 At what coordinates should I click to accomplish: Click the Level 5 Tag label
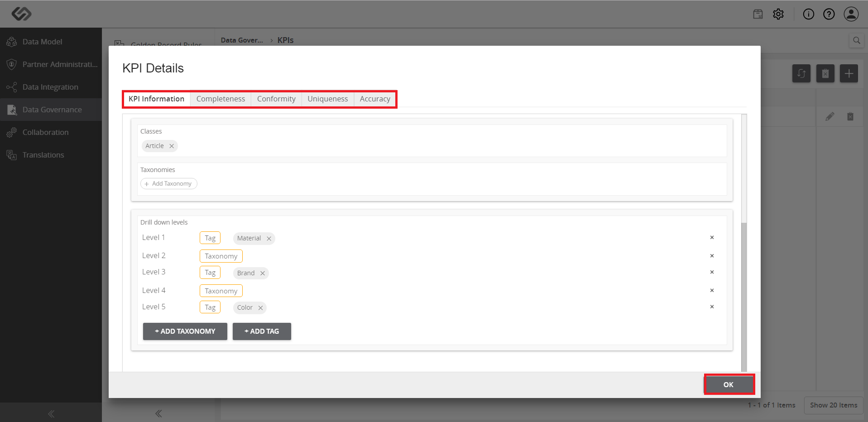210,307
